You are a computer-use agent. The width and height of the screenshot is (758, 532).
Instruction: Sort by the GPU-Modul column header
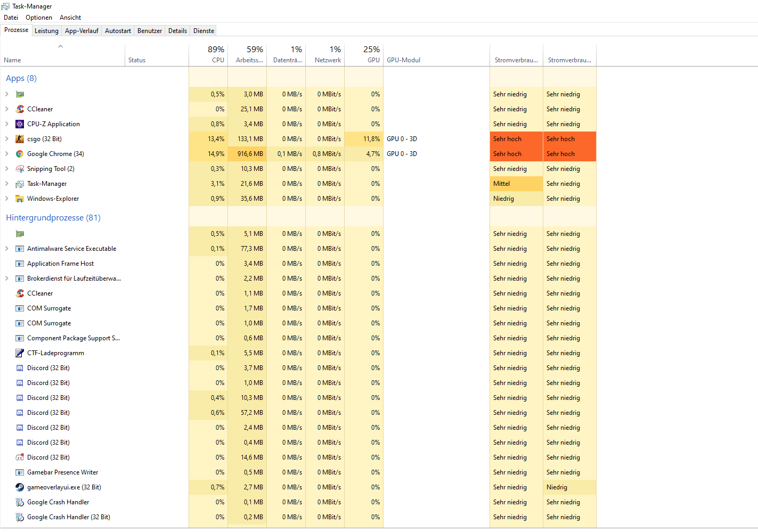click(x=436, y=55)
